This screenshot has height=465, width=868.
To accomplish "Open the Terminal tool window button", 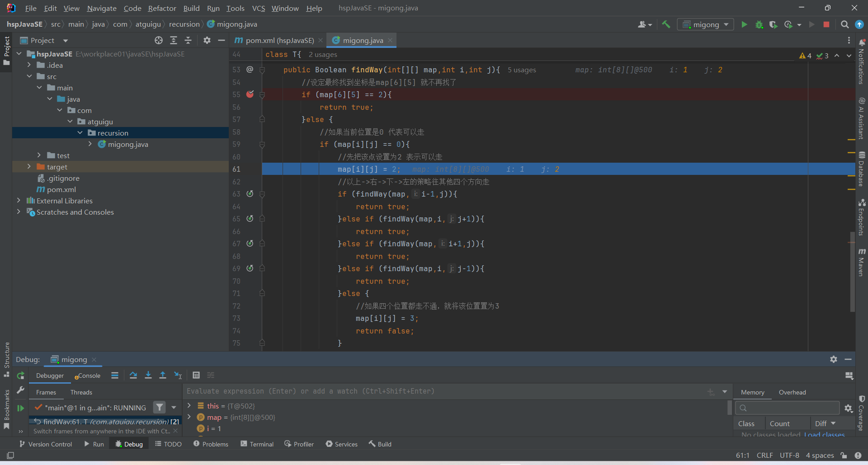I will 257,444.
